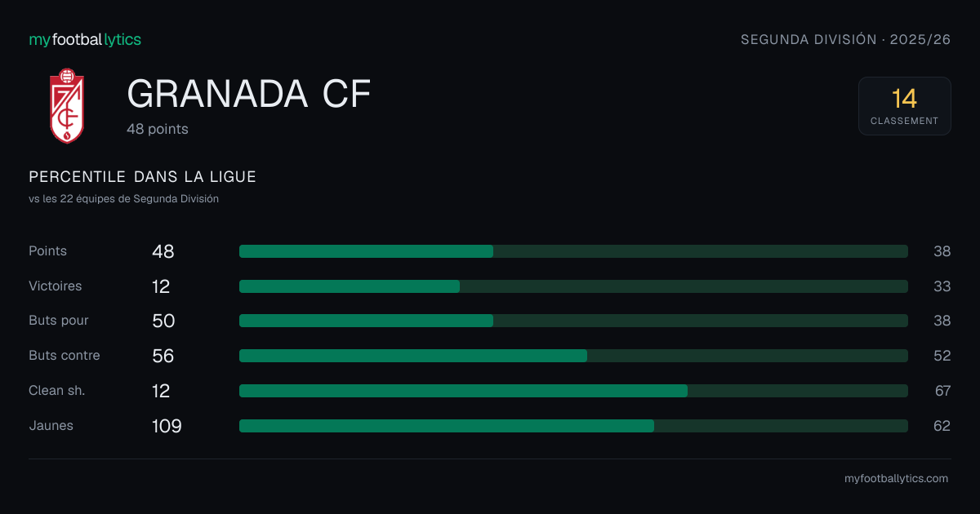
Task: Click the Jaunes percentile bar
Action: [573, 426]
